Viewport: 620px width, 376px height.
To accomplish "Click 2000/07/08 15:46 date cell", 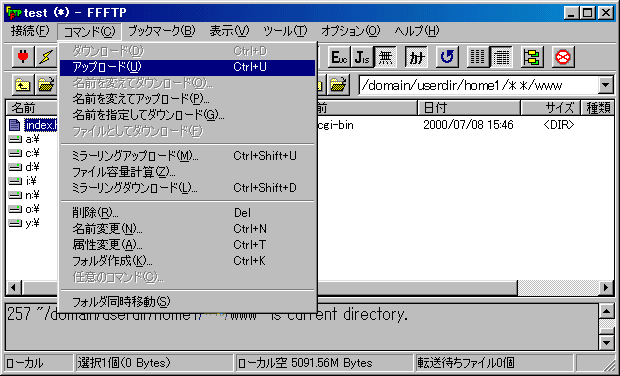I will tap(468, 125).
